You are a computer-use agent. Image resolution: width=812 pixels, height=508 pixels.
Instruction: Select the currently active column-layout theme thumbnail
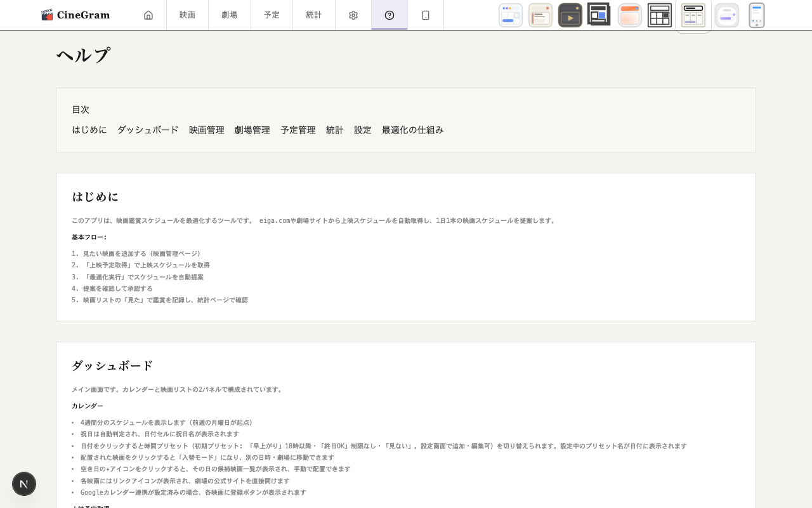coord(693,15)
